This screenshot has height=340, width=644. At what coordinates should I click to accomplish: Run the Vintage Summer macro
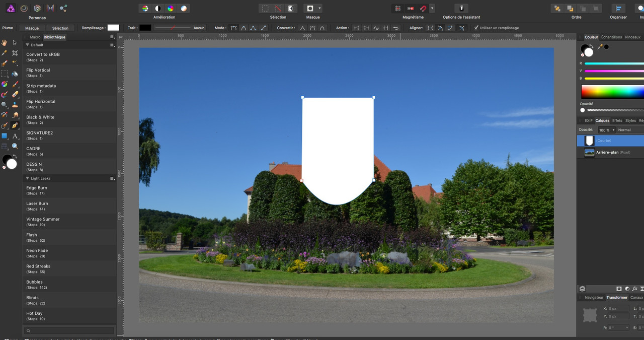69,222
